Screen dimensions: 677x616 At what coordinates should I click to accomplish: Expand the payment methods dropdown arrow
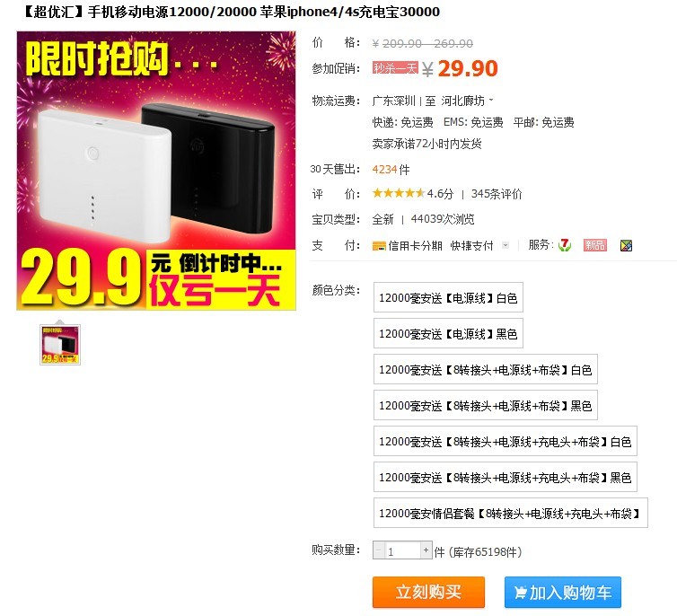506,245
